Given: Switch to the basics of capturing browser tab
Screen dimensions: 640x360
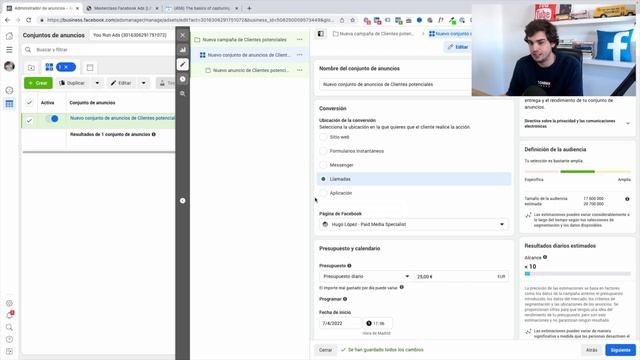Looking at the screenshot, I should [x=202, y=8].
